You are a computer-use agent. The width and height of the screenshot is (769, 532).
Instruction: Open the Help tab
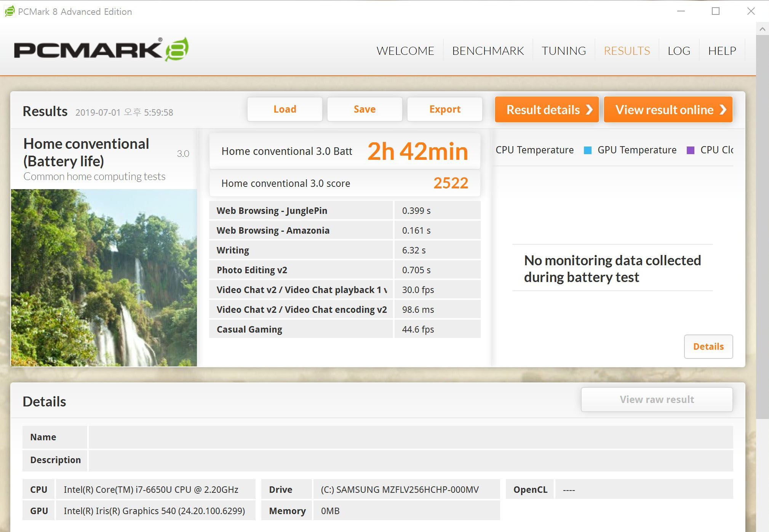(722, 51)
